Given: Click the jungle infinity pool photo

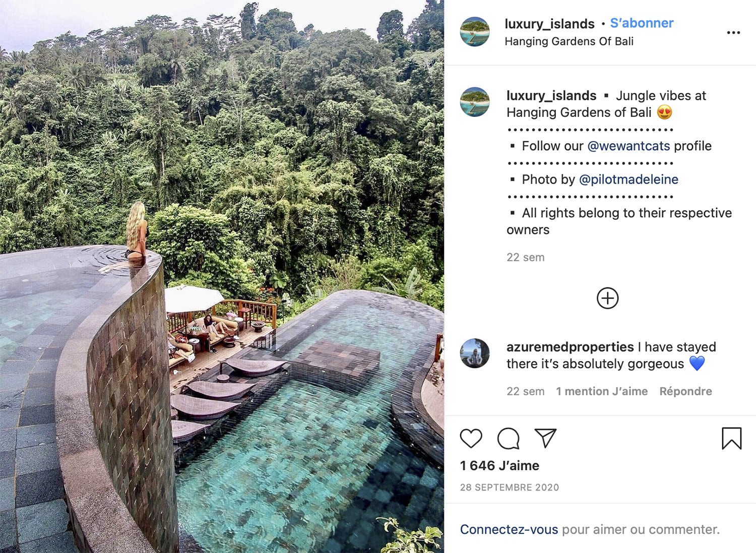Looking at the screenshot, I should click(x=222, y=276).
